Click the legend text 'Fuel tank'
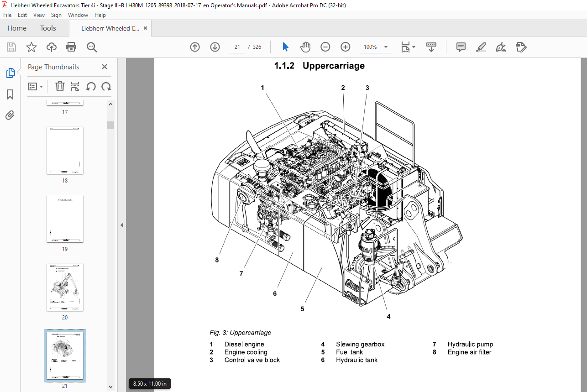This screenshot has width=587, height=392. 350,352
